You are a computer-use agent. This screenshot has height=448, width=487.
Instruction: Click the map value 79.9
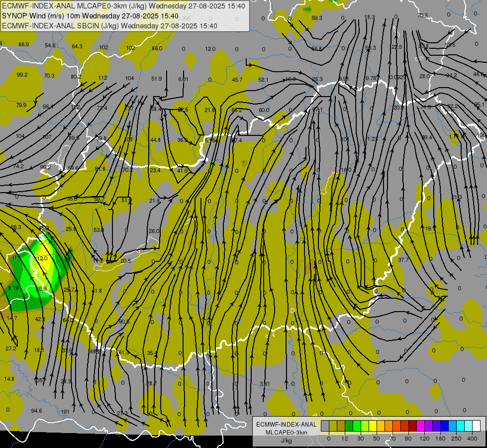[21, 105]
